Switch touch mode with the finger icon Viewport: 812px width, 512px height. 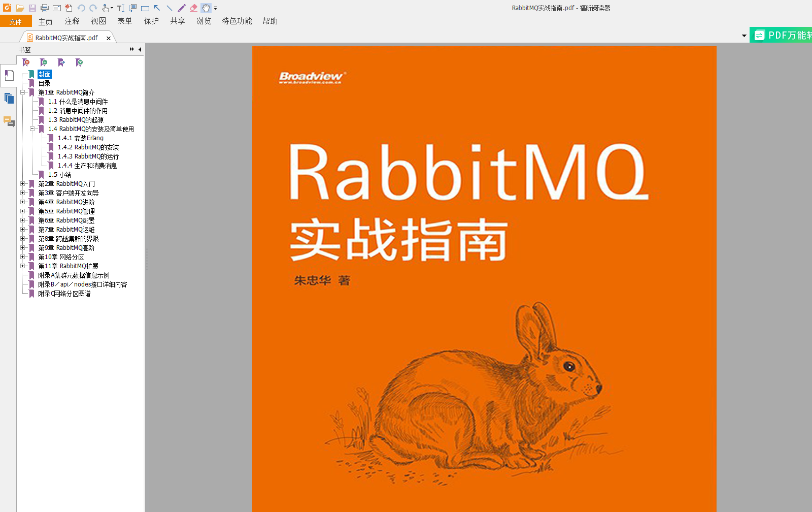(106, 8)
